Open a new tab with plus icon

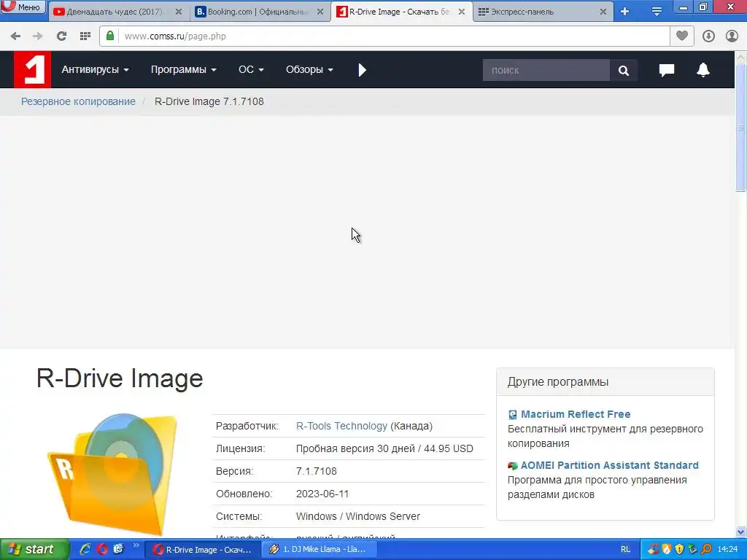click(624, 12)
